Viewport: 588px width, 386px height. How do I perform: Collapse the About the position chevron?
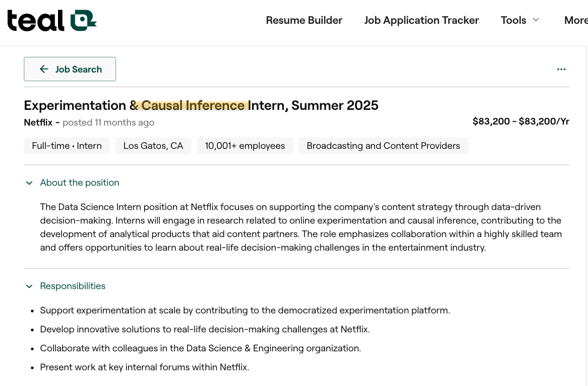[29, 183]
